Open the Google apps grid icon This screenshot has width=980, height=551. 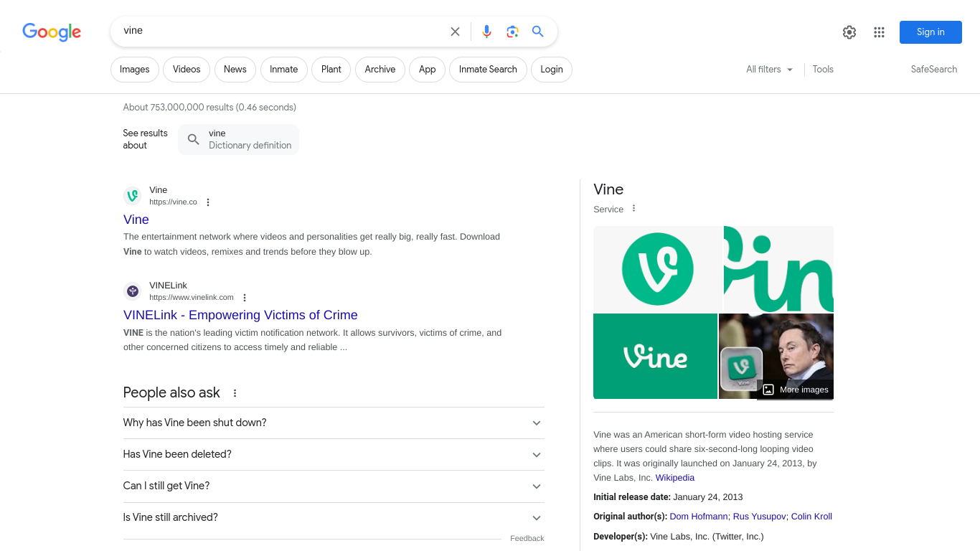click(879, 32)
